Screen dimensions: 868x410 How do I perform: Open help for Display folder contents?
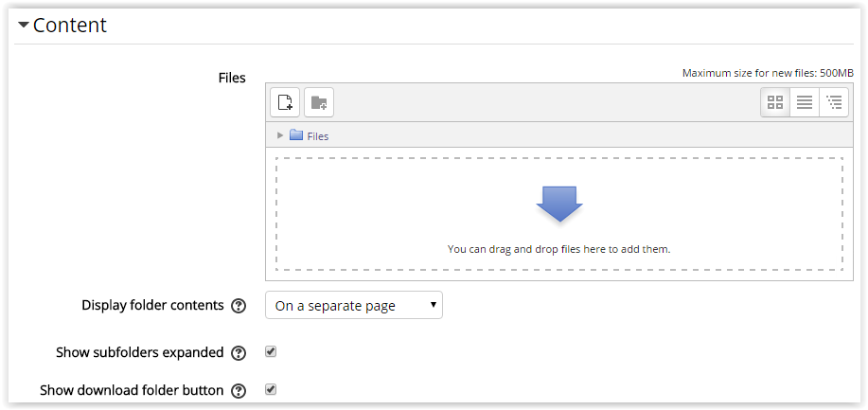coord(238,306)
